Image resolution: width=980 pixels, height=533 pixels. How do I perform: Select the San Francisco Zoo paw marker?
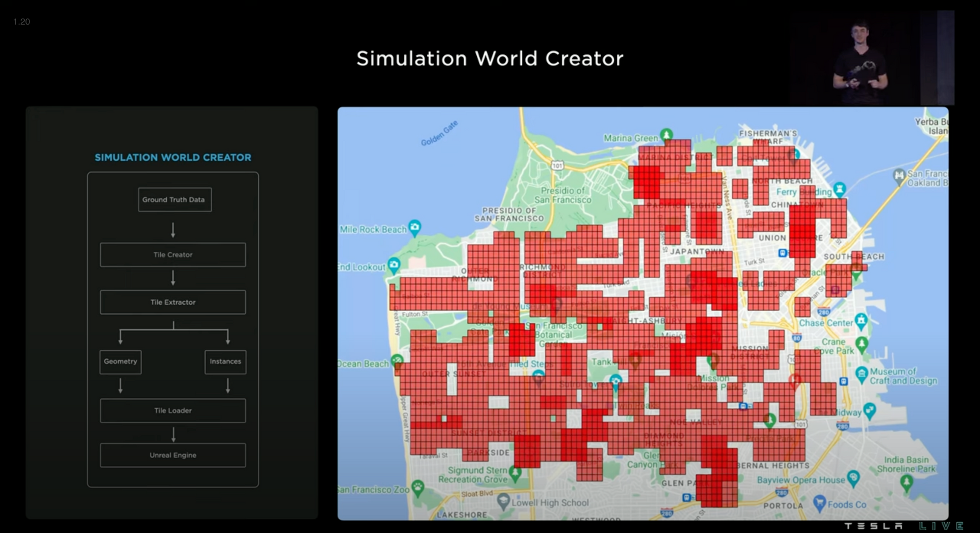point(417,487)
